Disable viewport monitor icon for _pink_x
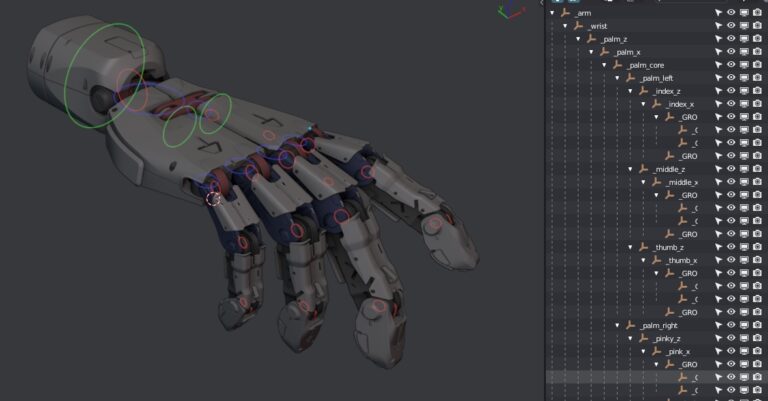The height and width of the screenshot is (401, 768). point(744,351)
